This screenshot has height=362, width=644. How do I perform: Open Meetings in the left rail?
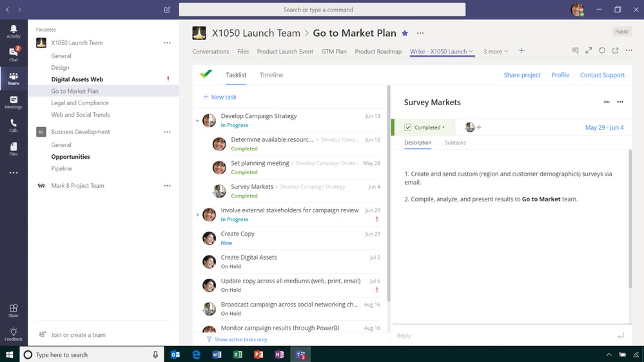tap(13, 102)
